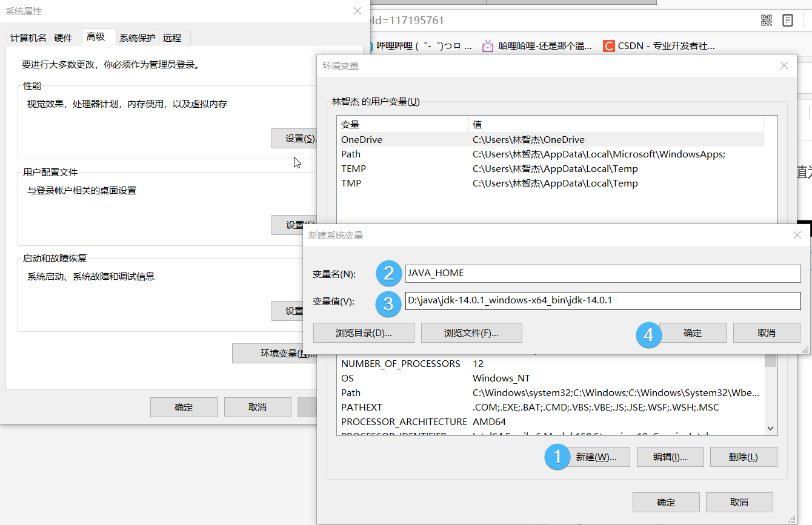The width and height of the screenshot is (812, 525).
Task: Click system variables list scrollbar thumb
Action: coord(770,362)
